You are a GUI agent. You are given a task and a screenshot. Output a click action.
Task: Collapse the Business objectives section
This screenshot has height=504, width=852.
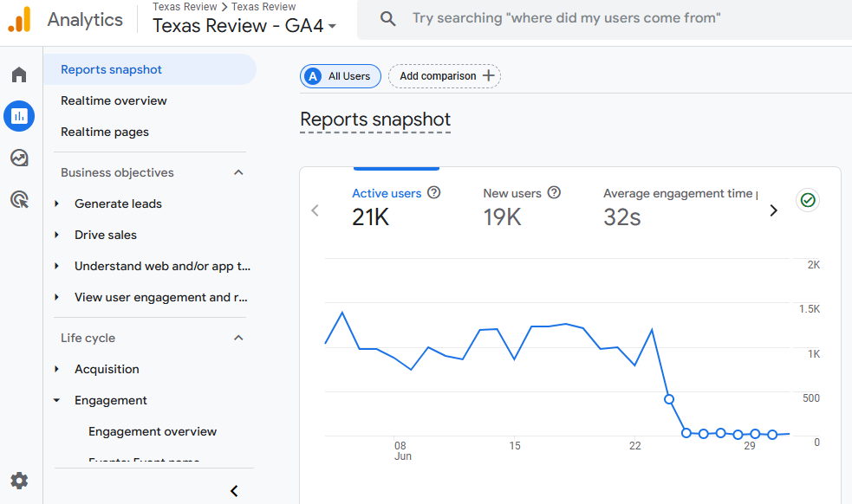[238, 172]
